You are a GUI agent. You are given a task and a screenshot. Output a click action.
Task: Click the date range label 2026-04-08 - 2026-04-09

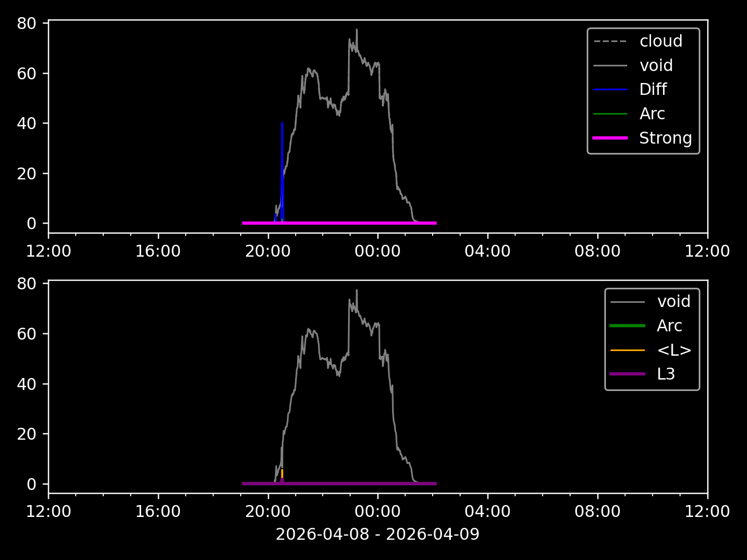coord(377,534)
